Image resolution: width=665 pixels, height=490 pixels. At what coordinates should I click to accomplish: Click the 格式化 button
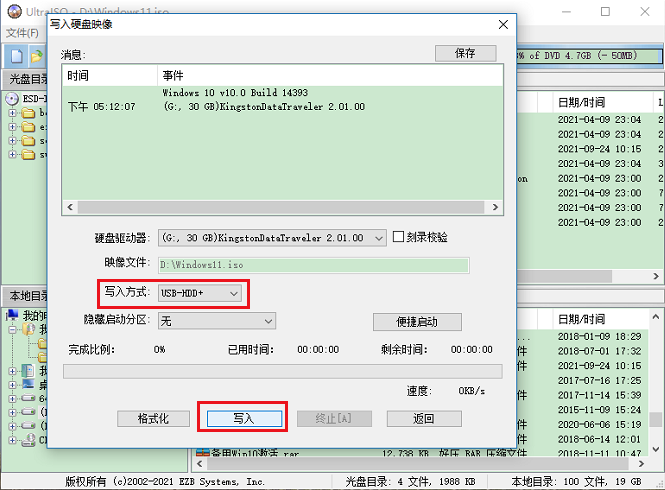[x=153, y=418]
